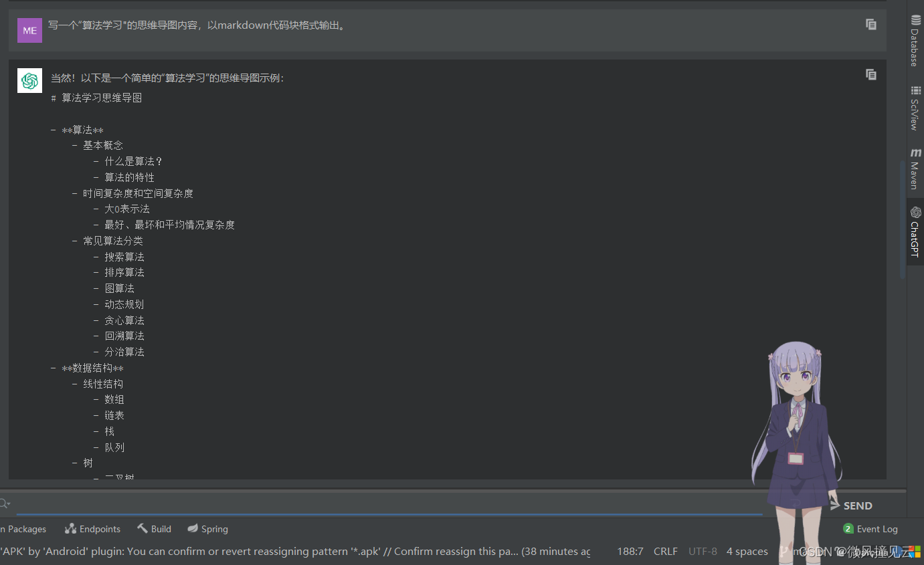Image resolution: width=924 pixels, height=565 pixels.
Task: Open the Spring tool window
Action: (x=207, y=529)
